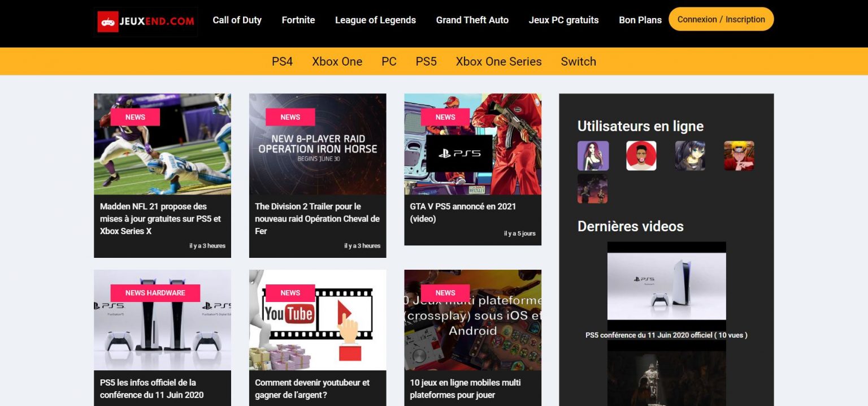Click 'il y a 3 heures' on Division 2 card
The height and width of the screenshot is (406, 868).
362,246
